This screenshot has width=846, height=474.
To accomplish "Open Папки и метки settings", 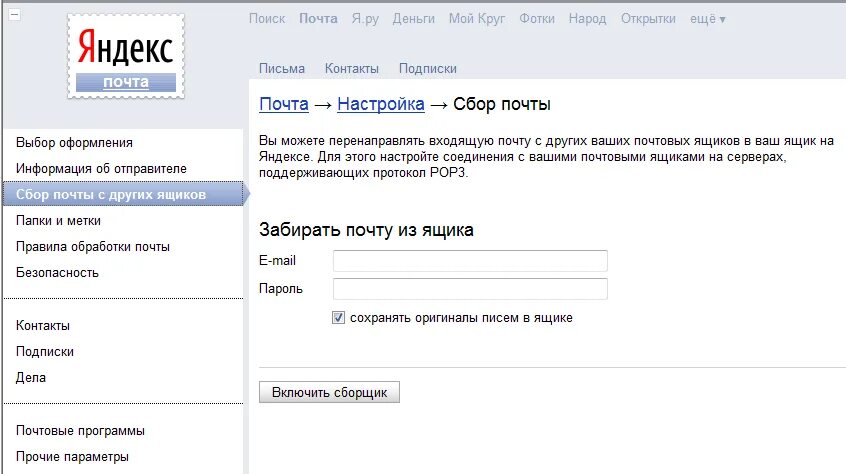I will click(58, 221).
